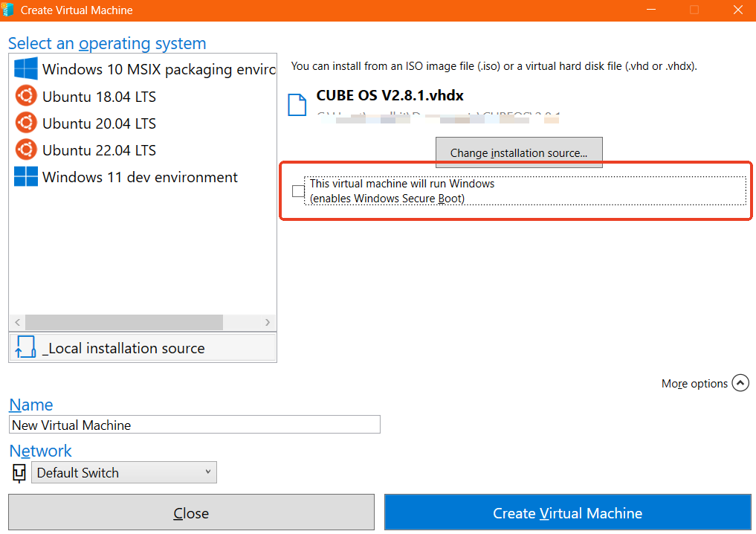Click the Local installation source icon
The image size is (756, 534).
(25, 347)
